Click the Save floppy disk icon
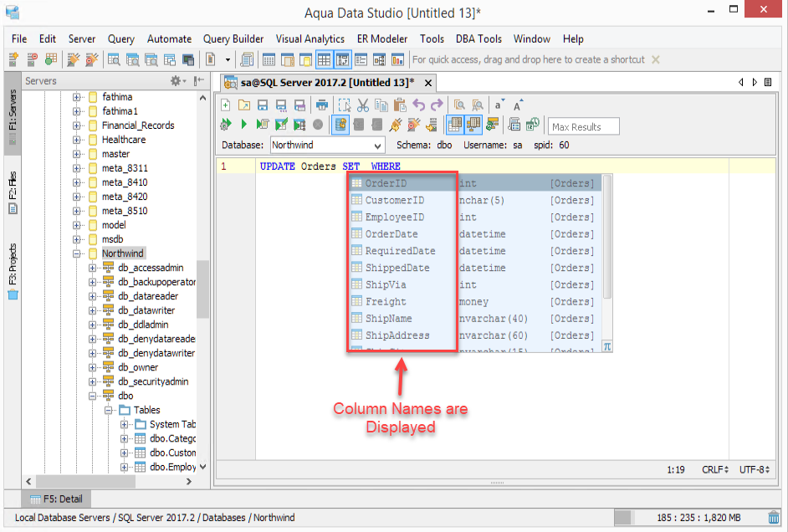The width and height of the screenshot is (788, 532). pyautogui.click(x=263, y=105)
